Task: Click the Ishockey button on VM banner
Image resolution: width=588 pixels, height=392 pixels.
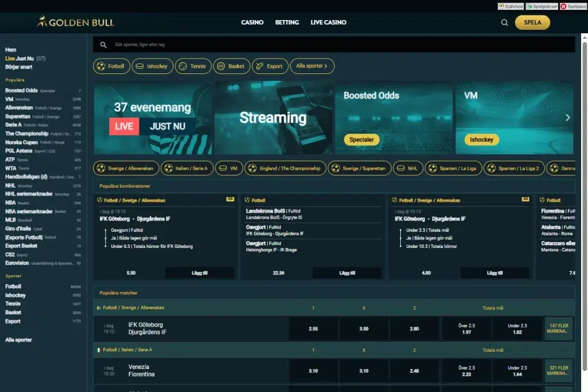Action: click(x=482, y=139)
